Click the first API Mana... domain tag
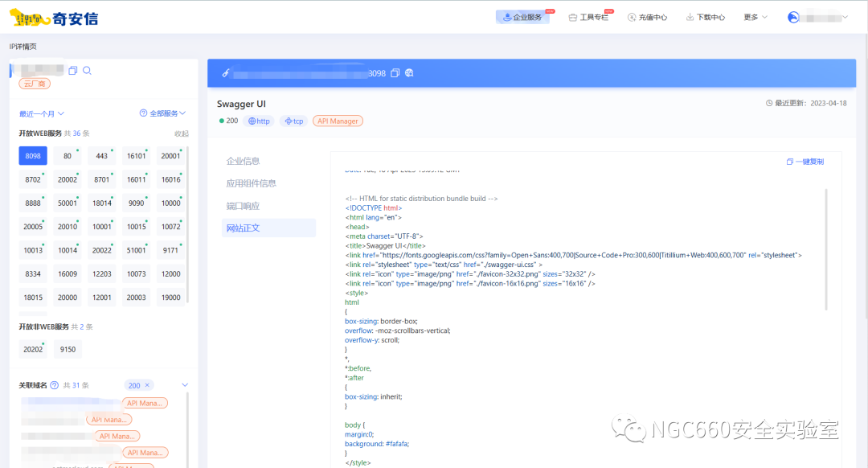The width and height of the screenshot is (868, 468). (145, 403)
